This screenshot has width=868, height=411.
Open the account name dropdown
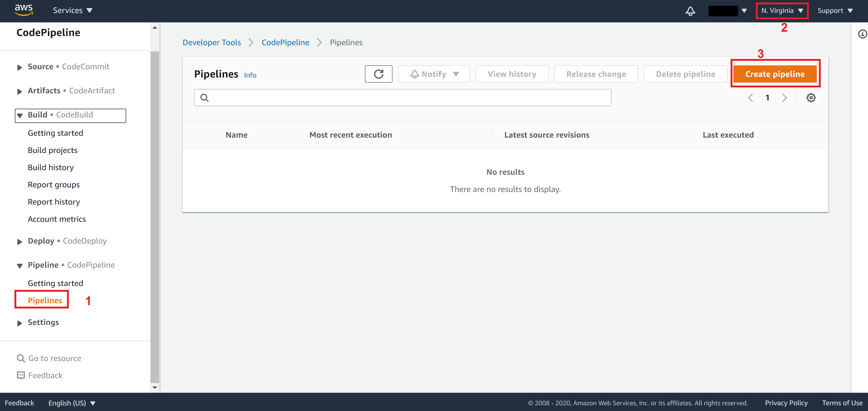(727, 11)
